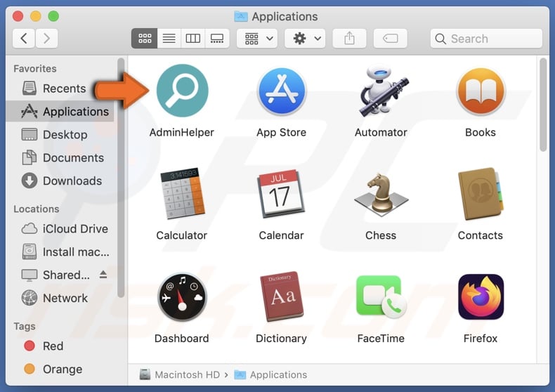Eject the Shared volume
This screenshot has height=392, width=555.
pos(103,274)
